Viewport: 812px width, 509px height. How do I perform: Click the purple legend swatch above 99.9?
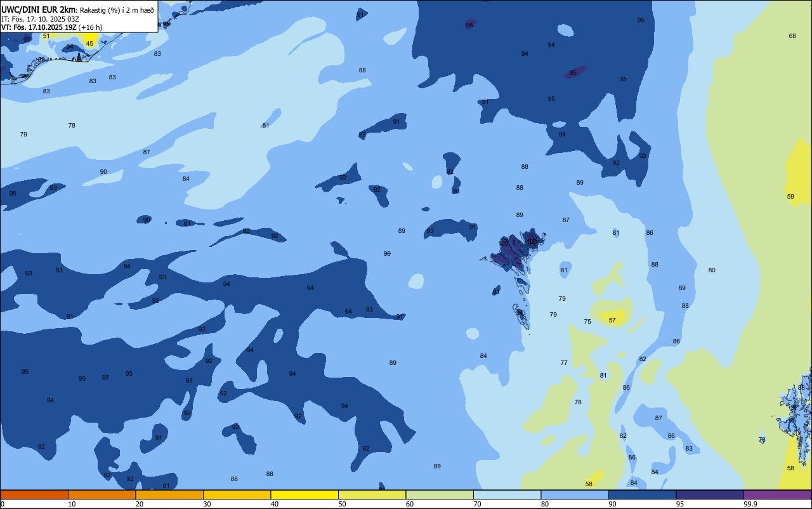pos(777,494)
